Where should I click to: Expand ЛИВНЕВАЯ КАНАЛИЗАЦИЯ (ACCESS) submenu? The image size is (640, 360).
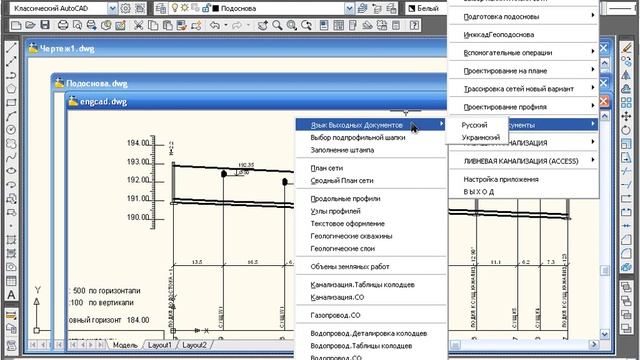(524, 161)
